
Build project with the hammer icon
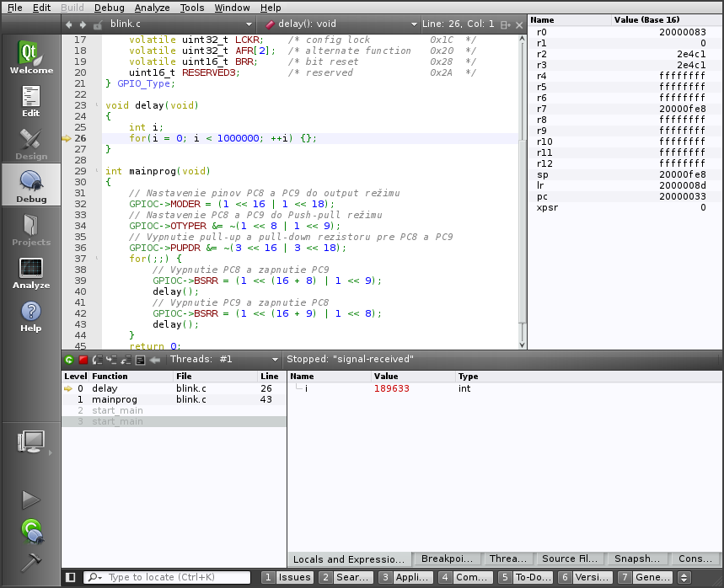click(x=31, y=562)
